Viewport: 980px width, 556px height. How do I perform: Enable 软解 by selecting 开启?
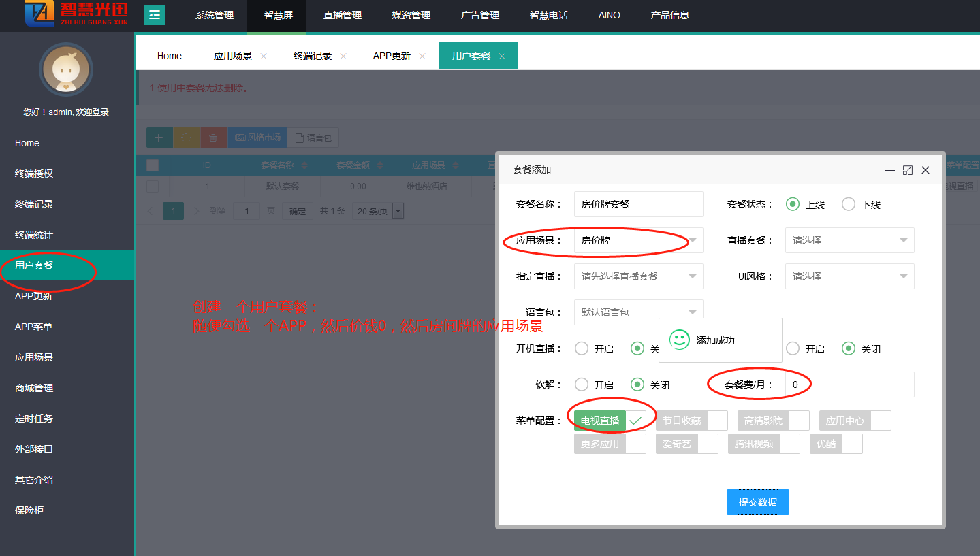(582, 385)
